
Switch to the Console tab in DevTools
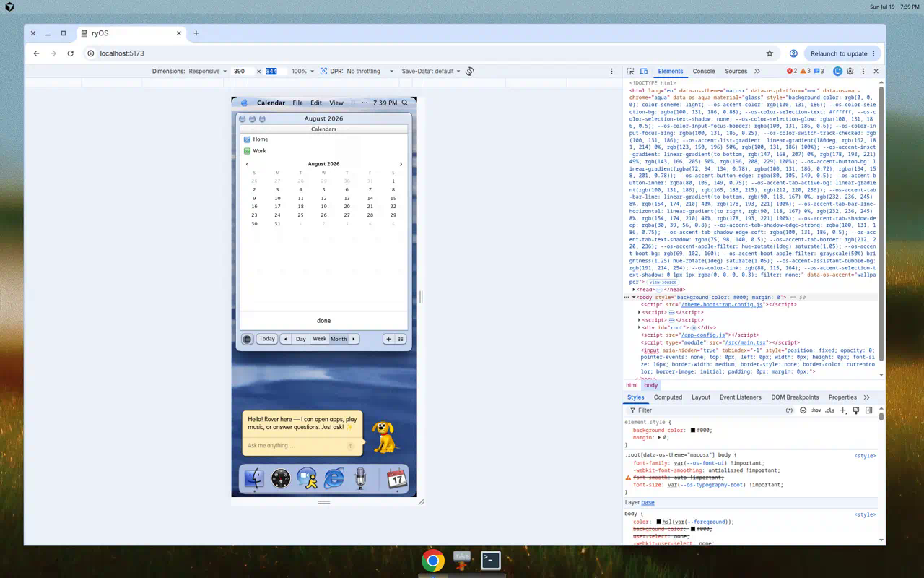tap(704, 72)
